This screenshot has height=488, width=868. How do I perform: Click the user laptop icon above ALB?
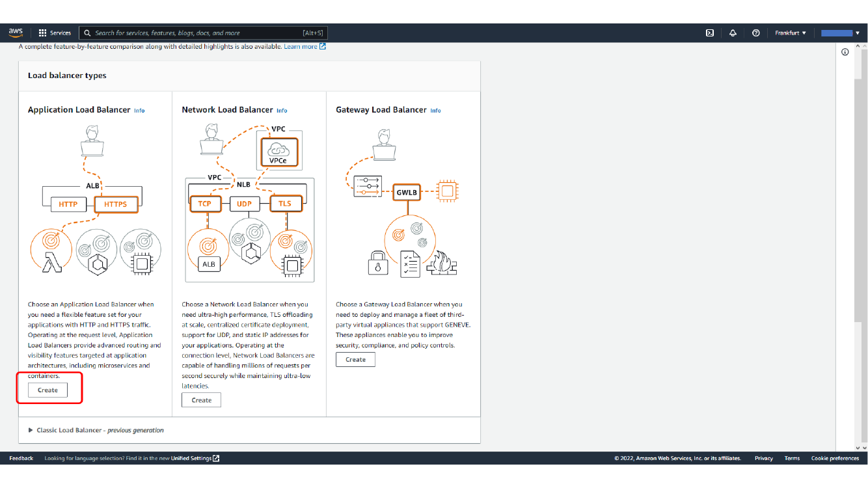pos(92,141)
